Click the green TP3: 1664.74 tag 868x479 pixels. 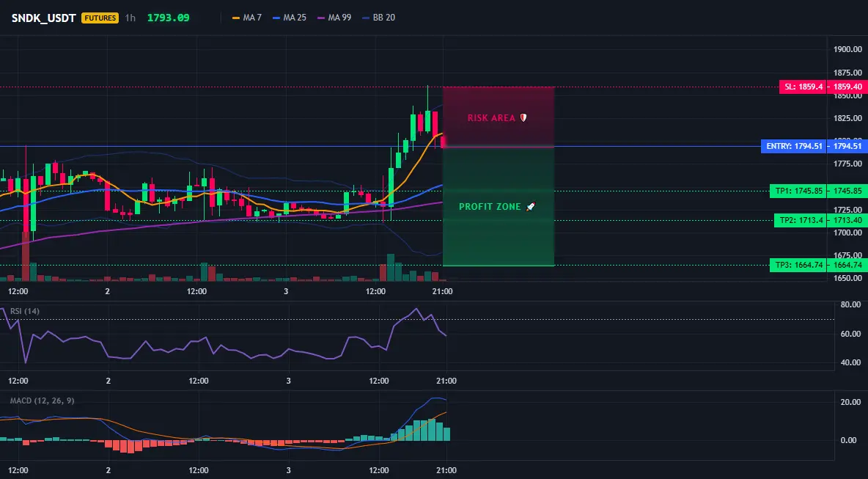pyautogui.click(x=798, y=266)
